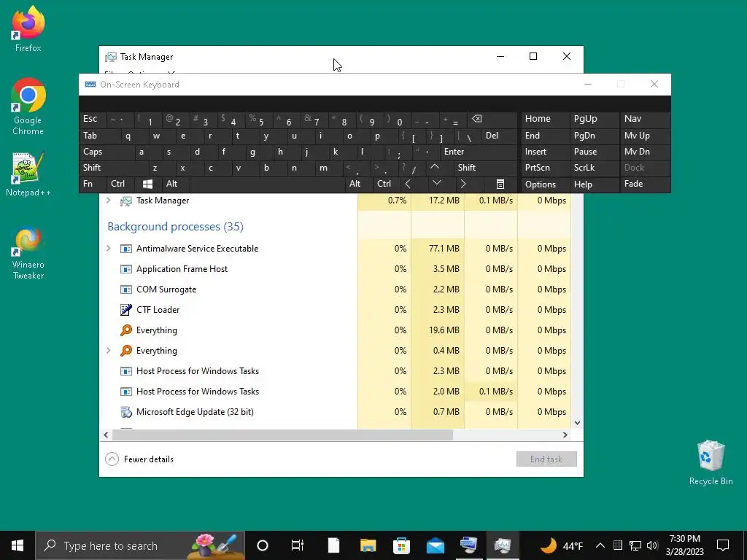Click the spacebar on On-Screen Keyboard
The image size is (747, 560).
pyautogui.click(x=267, y=184)
